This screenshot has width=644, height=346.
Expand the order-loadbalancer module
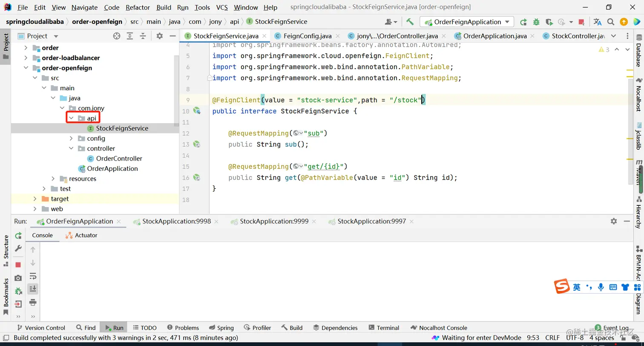click(x=26, y=58)
